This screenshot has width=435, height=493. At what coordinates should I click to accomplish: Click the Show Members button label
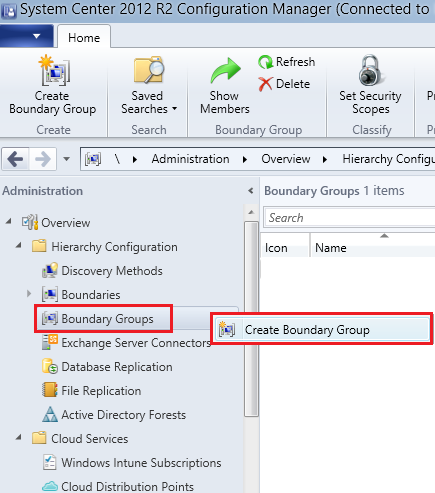click(225, 102)
